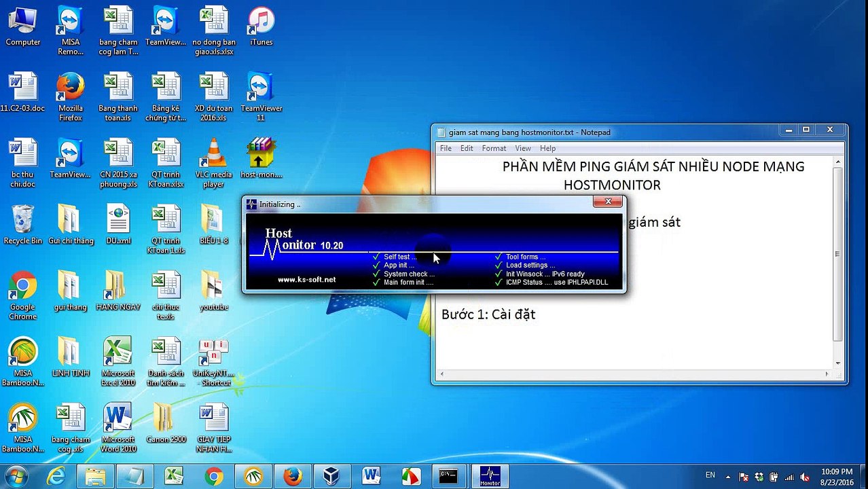868x489 pixels.
Task: Open host-mon WinRAR archive icon
Action: [x=261, y=159]
